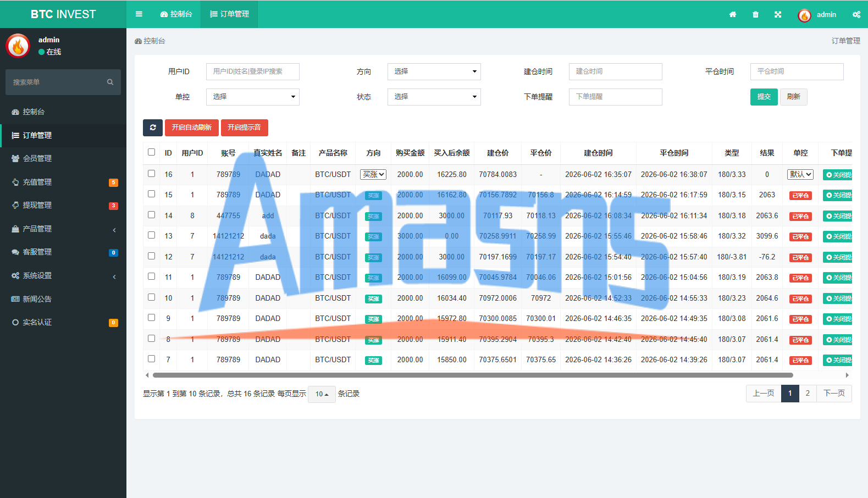Click the red 开启提示音 button
The height and width of the screenshot is (498, 868).
coord(245,128)
